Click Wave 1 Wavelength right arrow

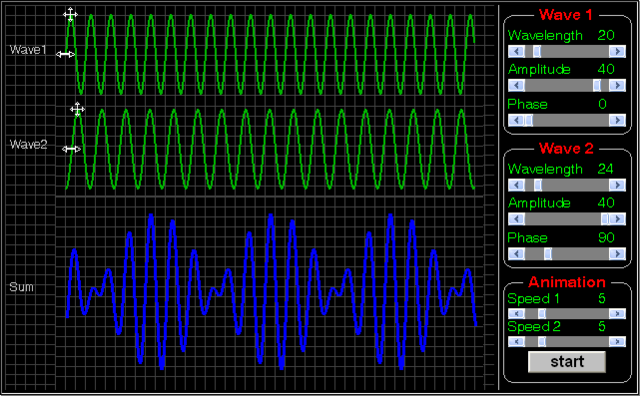[x=617, y=51]
